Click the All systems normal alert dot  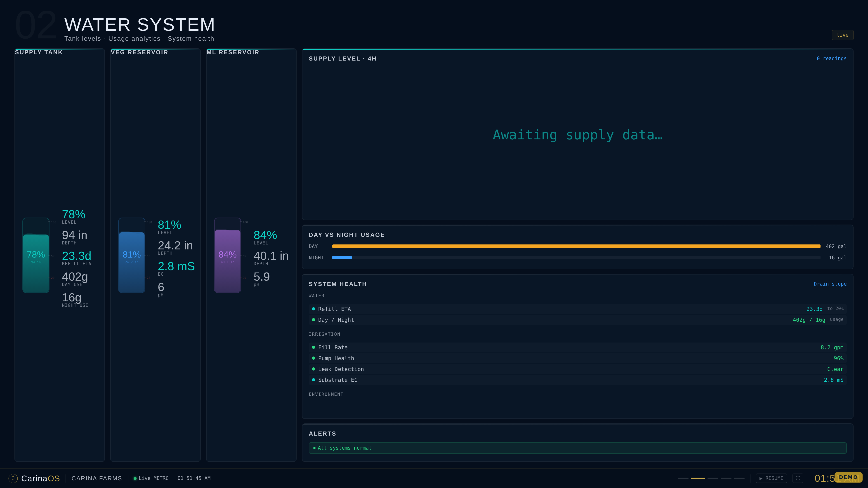(x=314, y=448)
